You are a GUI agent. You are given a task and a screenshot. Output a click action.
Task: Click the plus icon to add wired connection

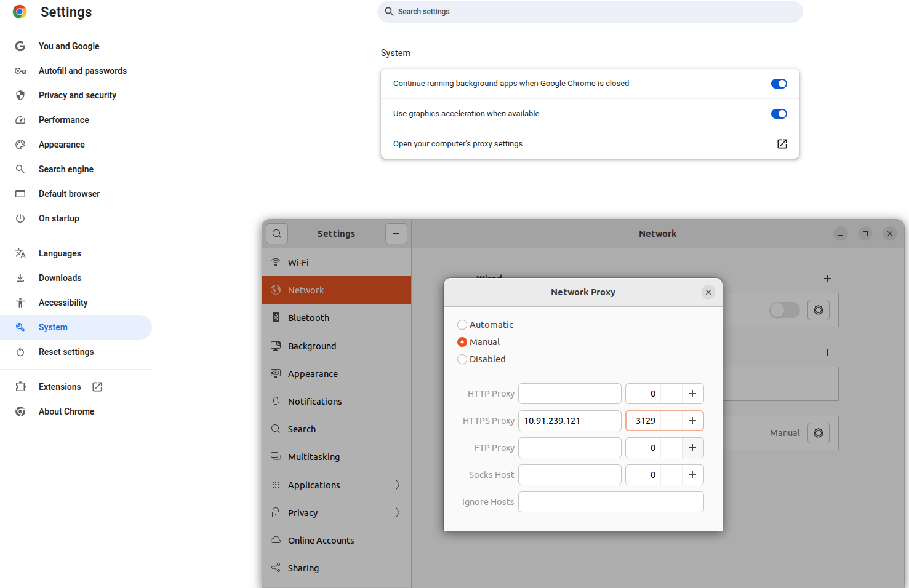tap(827, 279)
